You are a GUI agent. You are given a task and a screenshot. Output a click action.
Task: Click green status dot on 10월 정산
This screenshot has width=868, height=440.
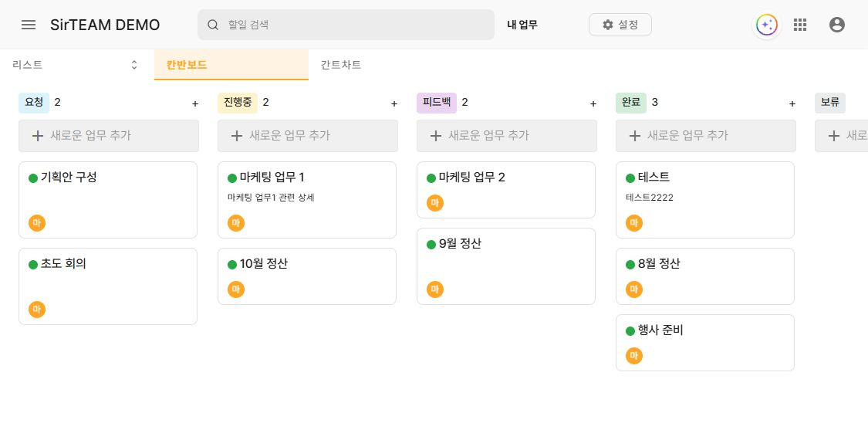point(232,264)
